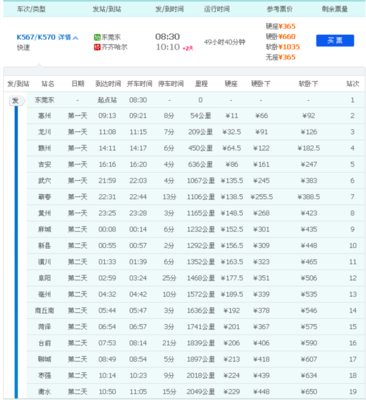
Task: Click the 站次 column header
Action: click(x=353, y=84)
